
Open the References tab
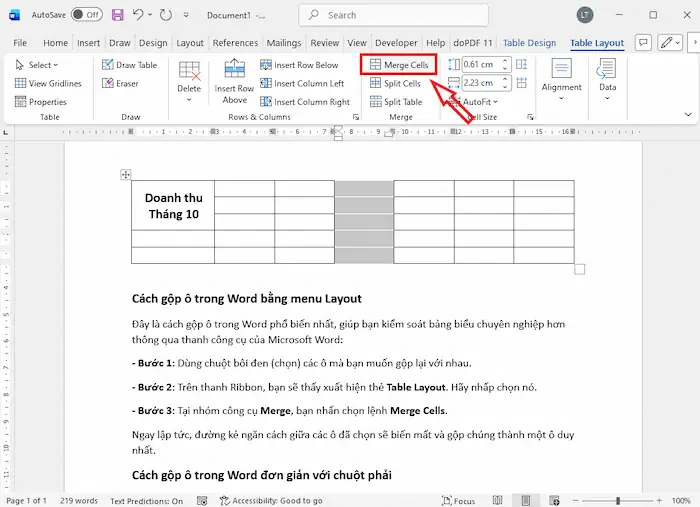[x=235, y=43]
